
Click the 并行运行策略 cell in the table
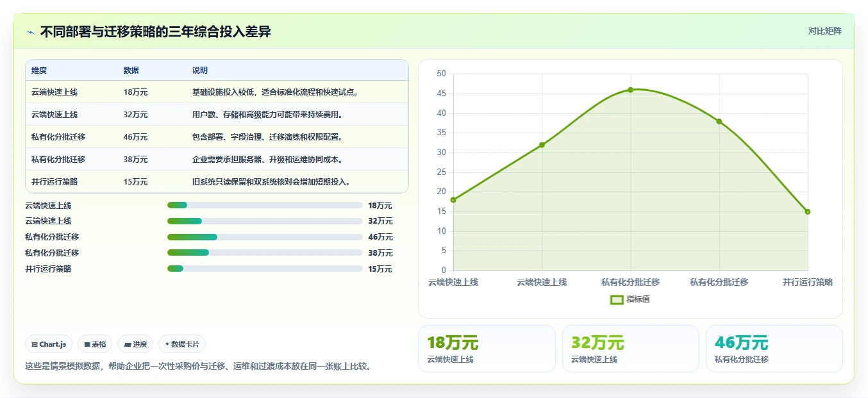[54, 182]
